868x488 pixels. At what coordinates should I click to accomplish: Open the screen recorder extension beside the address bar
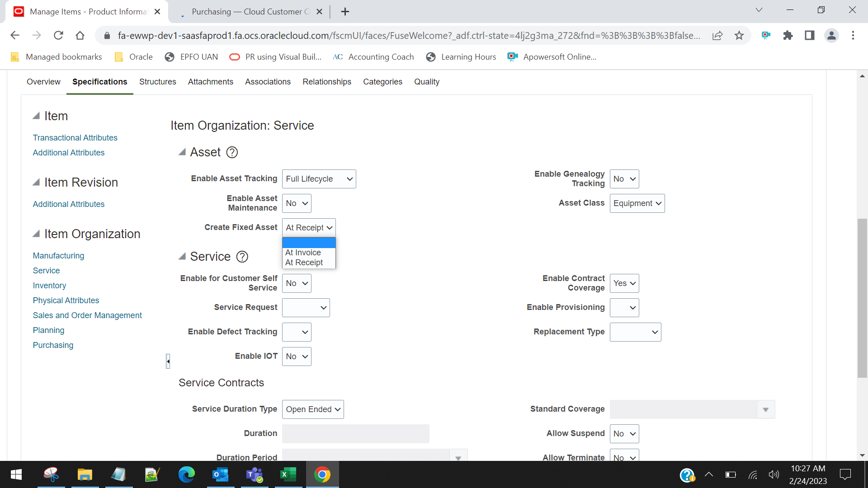(766, 35)
